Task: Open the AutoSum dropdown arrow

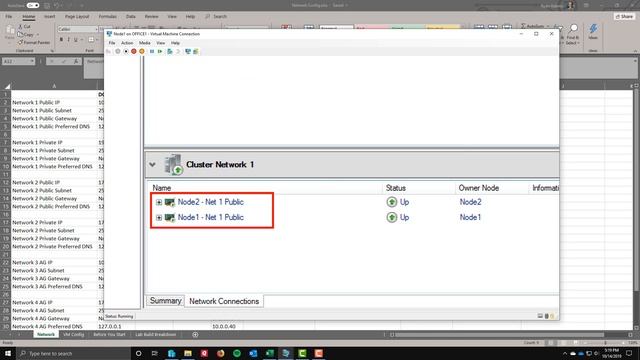Action: coord(548,26)
